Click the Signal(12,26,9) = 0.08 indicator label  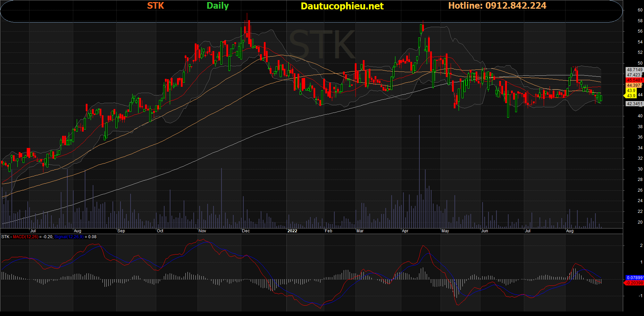tap(75, 237)
